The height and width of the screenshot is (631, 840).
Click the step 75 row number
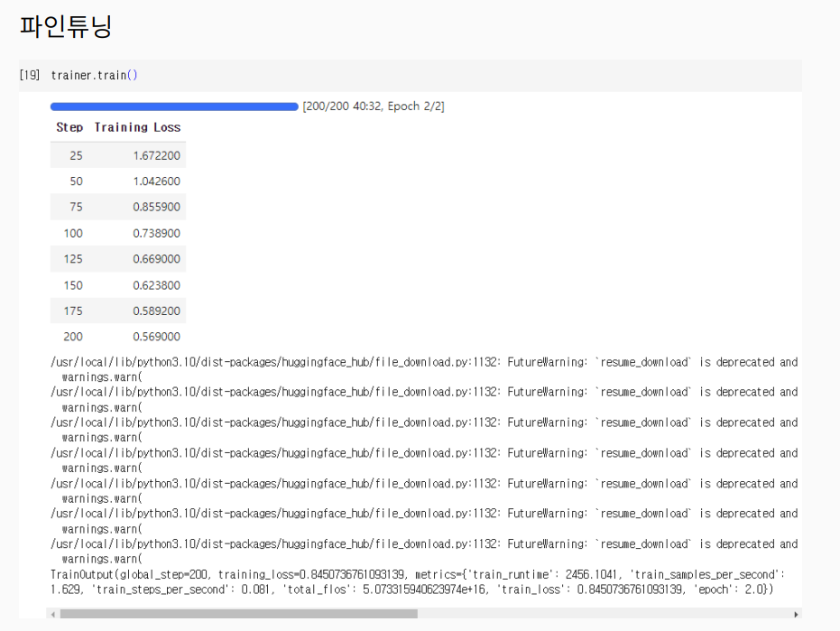click(76, 207)
